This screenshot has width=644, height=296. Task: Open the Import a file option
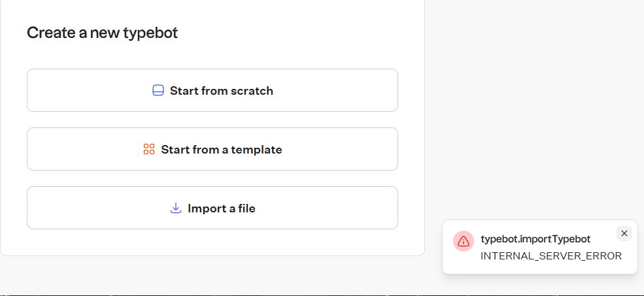[x=212, y=208]
